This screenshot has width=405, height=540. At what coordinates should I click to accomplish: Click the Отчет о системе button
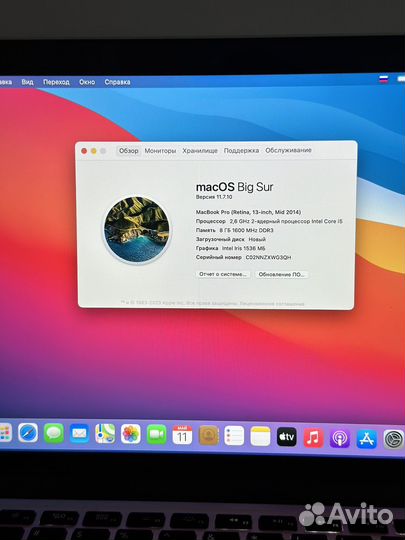(223, 274)
